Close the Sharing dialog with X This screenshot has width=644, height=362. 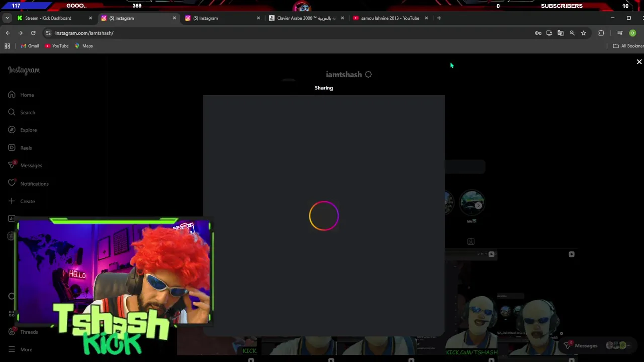pos(639,62)
